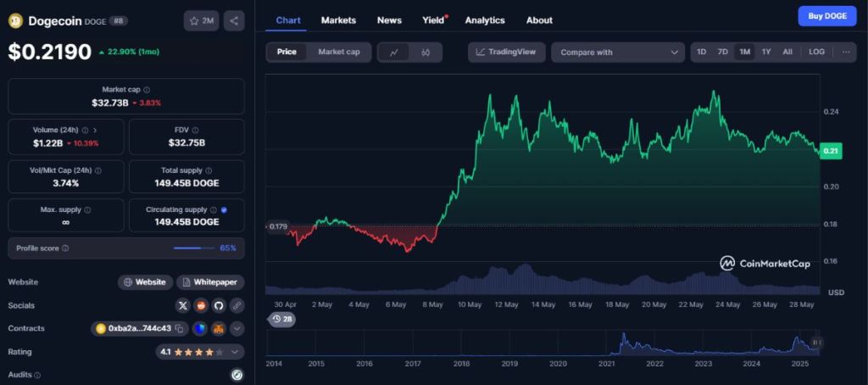Open the Dogecoin share icon

[x=234, y=21]
